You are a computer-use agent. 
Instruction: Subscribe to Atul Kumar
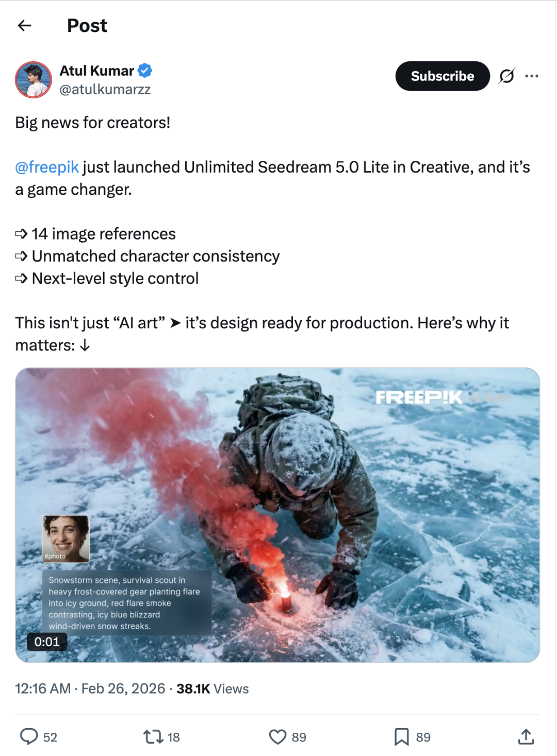click(443, 76)
